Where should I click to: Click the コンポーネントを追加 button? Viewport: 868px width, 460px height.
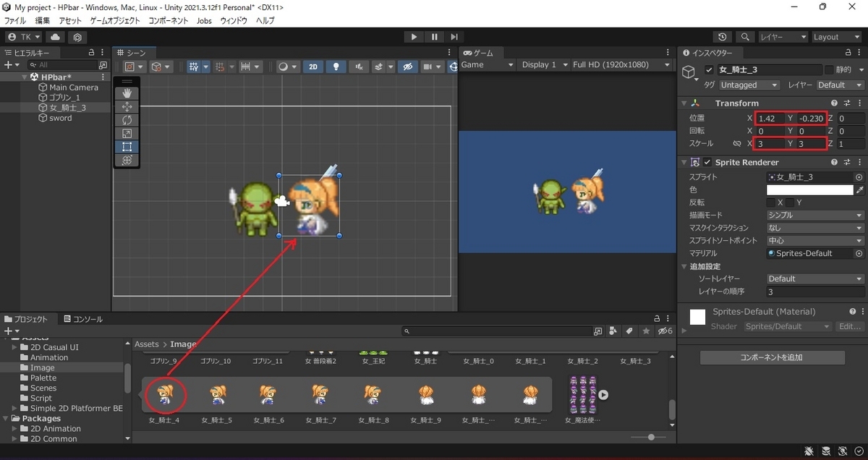[x=772, y=357]
